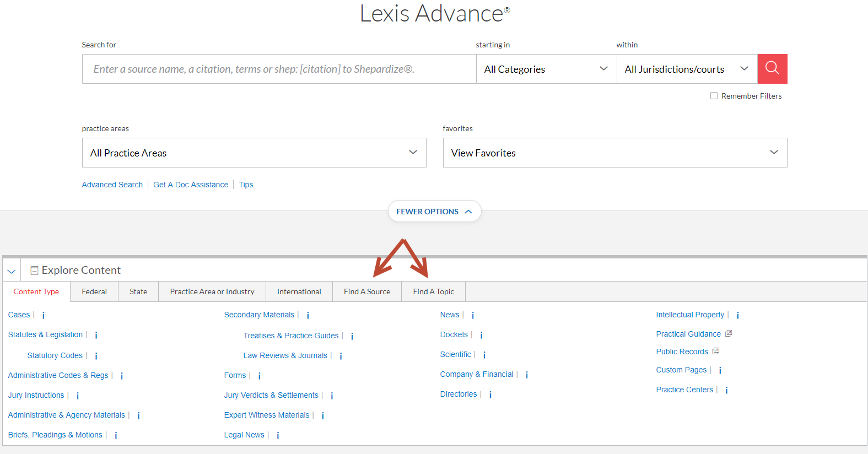
Task: Click the Lexis Advance logo
Action: tap(435, 13)
